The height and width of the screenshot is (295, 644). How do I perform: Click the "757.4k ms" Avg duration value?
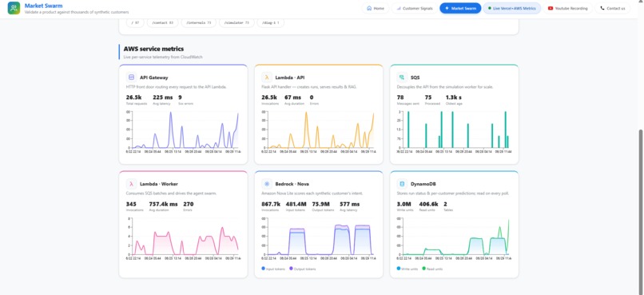point(164,204)
